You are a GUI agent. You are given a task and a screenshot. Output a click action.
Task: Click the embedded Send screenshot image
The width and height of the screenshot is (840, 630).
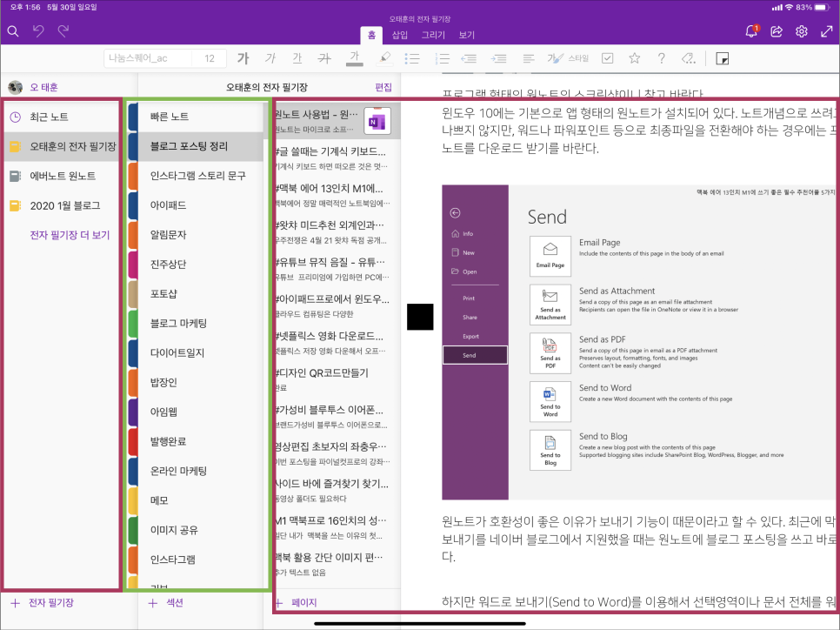(x=640, y=343)
